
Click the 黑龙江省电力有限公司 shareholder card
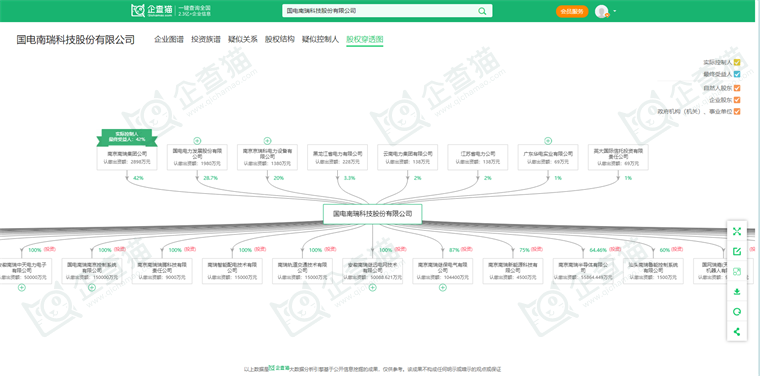[337, 157]
